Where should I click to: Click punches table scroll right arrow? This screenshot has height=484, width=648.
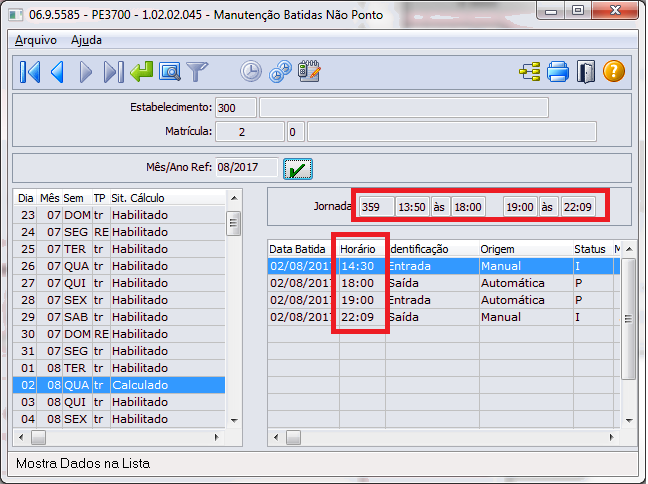tap(612, 437)
